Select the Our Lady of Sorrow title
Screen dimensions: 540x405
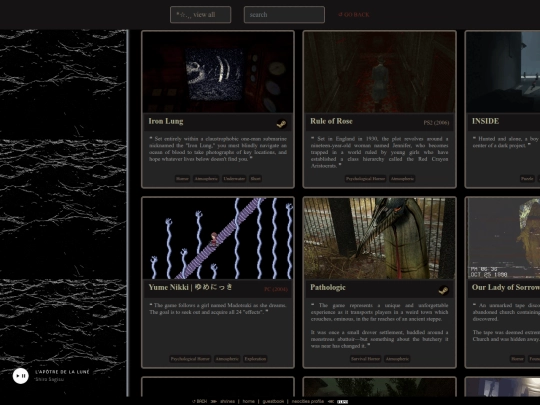[506, 287]
